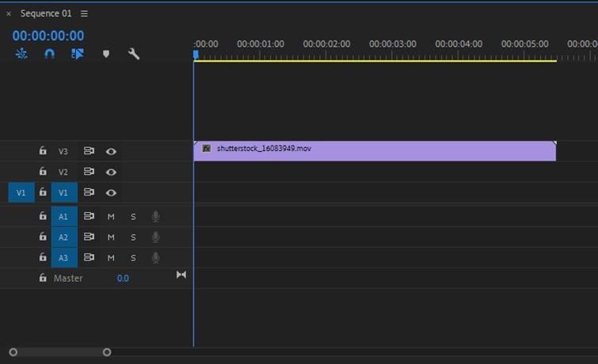Mute the A2 audio track
Screen dimensions: 598x364
[111, 237]
